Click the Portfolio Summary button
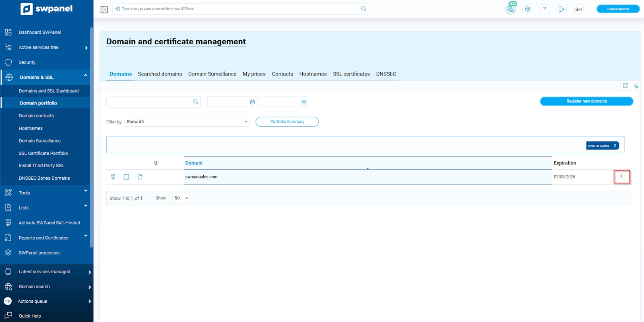 coord(287,122)
